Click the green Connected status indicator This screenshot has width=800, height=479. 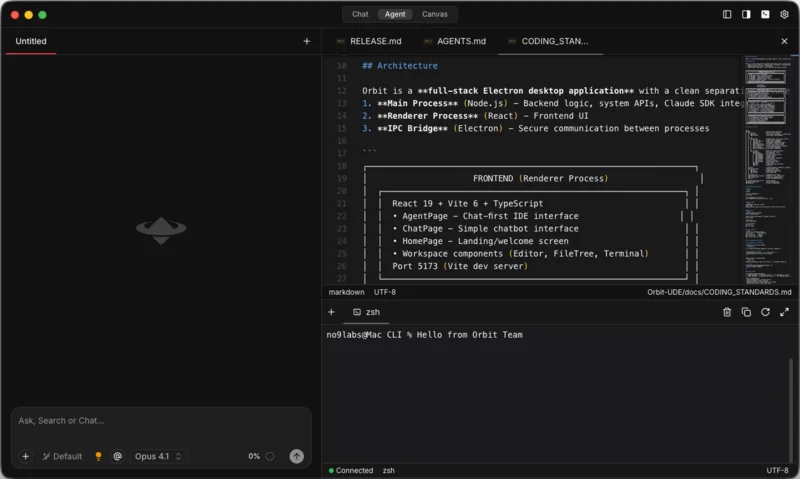click(351, 470)
